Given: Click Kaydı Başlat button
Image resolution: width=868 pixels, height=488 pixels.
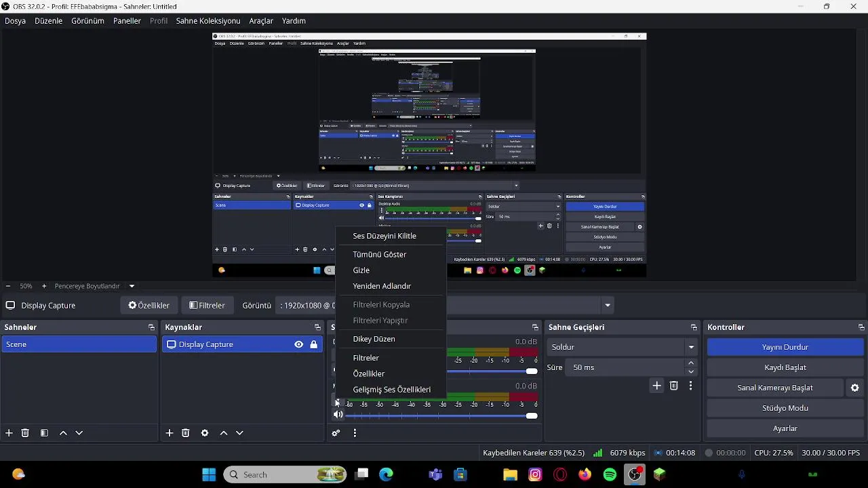Looking at the screenshot, I should [x=785, y=367].
